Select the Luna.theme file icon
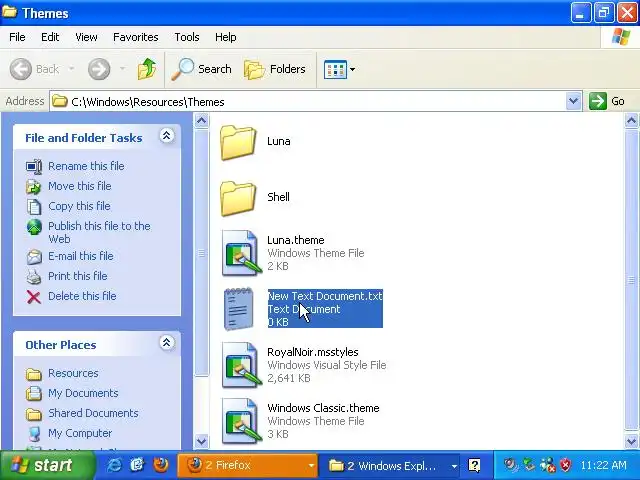 [x=241, y=253]
